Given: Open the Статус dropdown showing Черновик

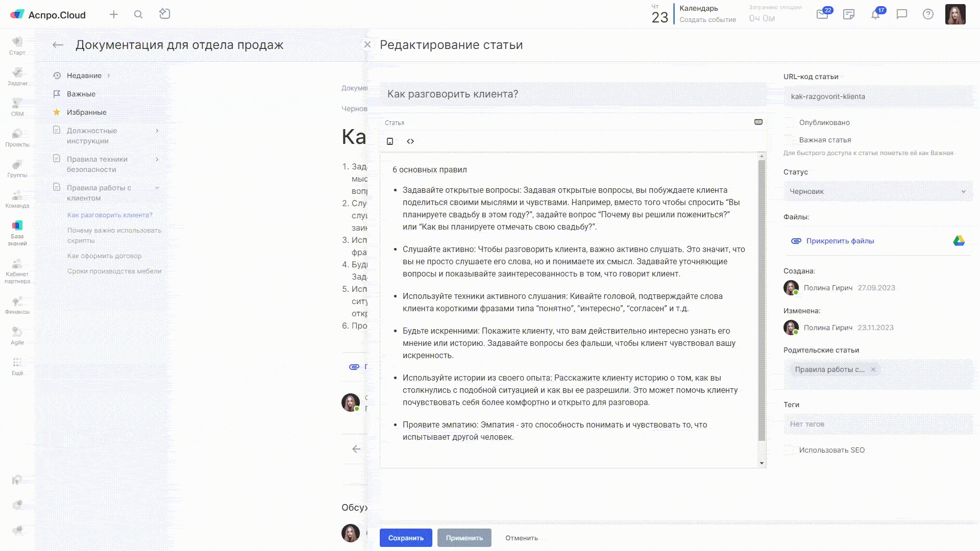Looking at the screenshot, I should point(878,191).
